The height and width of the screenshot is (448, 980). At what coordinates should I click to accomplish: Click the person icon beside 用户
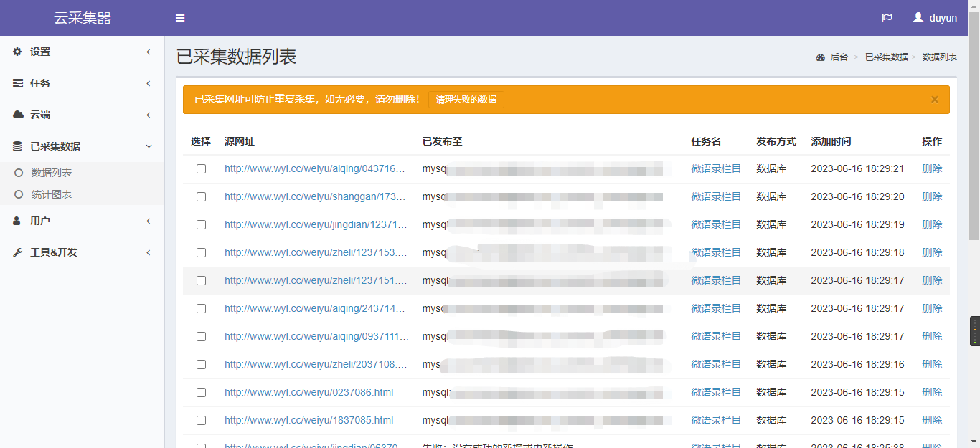(x=18, y=221)
